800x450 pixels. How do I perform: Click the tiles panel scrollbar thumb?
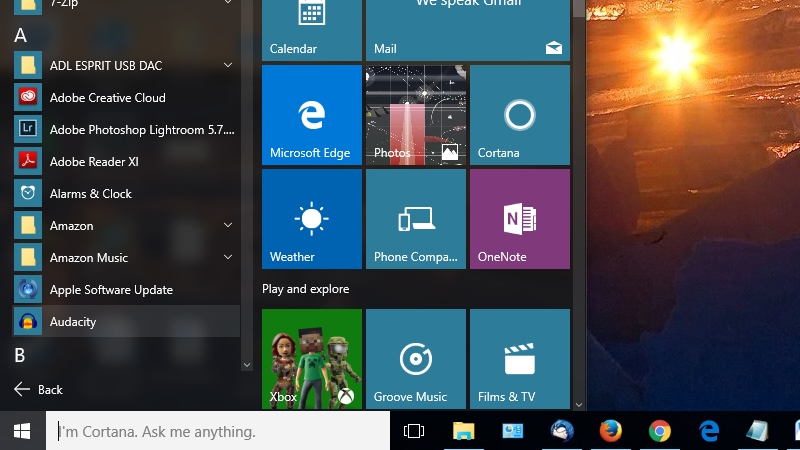[579, 8]
